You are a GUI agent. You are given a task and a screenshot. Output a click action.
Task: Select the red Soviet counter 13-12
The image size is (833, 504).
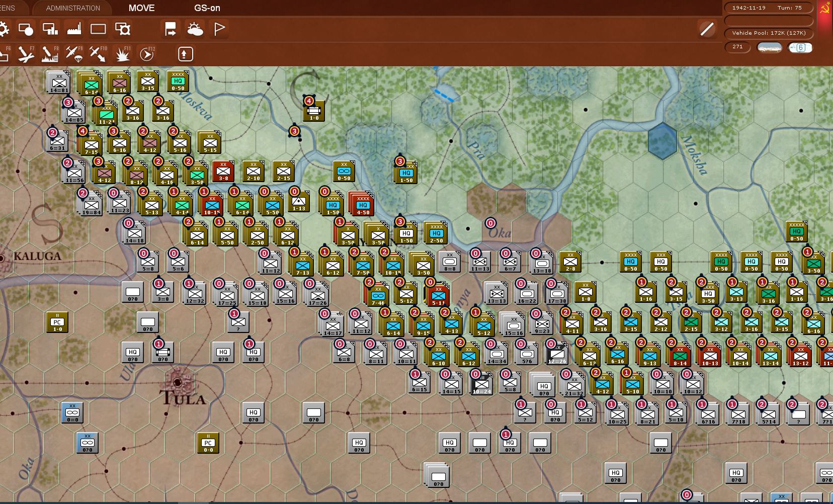pos(800,355)
